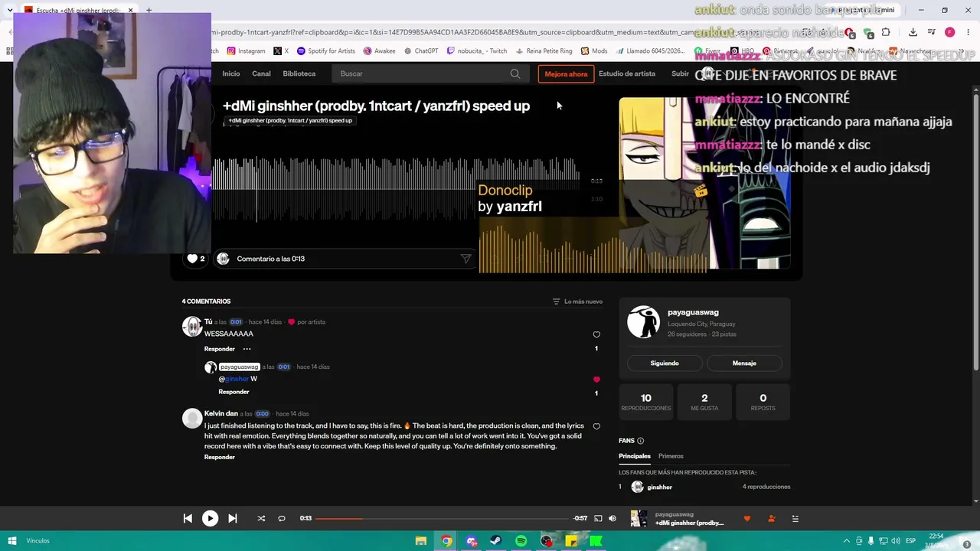Click the 'Mejora ahora' upgrade button
This screenshot has width=980, height=551.
(566, 73)
